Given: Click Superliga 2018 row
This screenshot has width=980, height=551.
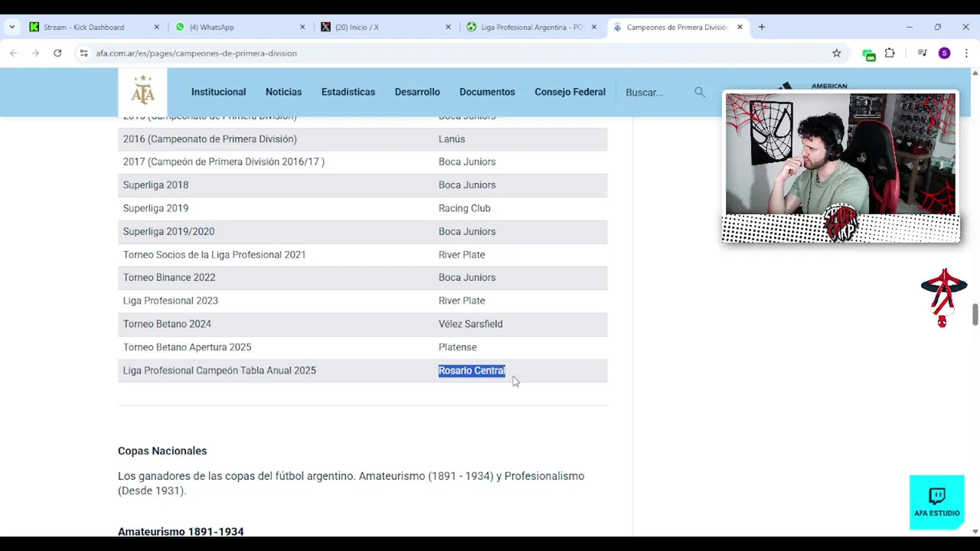Looking at the screenshot, I should [x=363, y=184].
